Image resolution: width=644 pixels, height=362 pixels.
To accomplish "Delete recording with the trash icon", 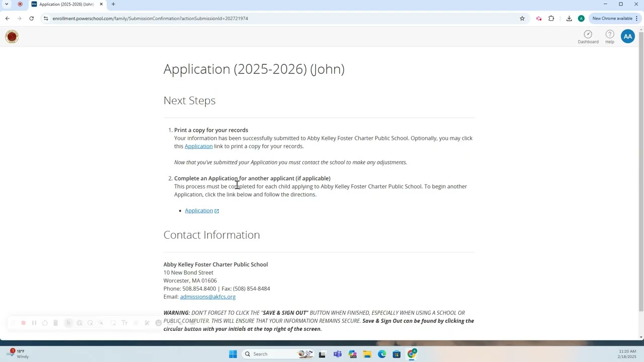I will pyautogui.click(x=55, y=323).
